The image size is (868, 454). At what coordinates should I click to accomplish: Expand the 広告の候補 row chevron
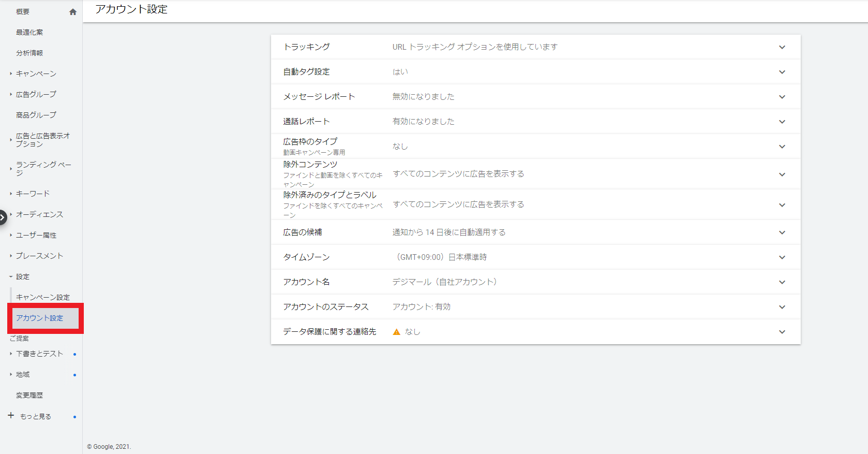[782, 232]
